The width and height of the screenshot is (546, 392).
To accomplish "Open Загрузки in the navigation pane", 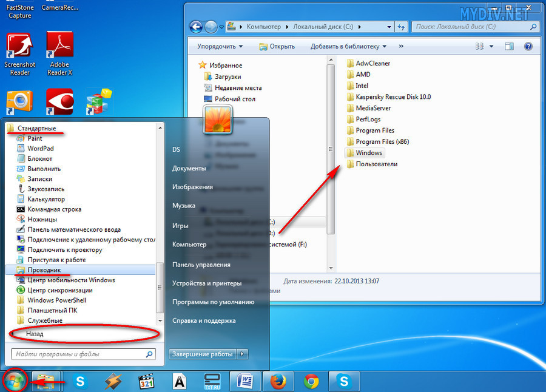I will click(x=223, y=76).
